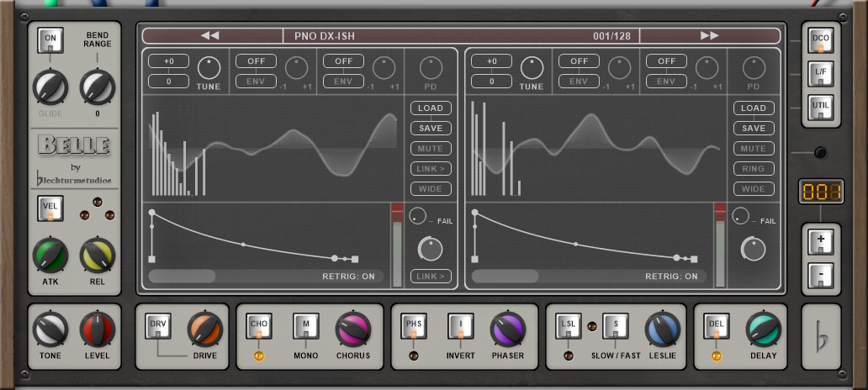Click the pink CHORUS knob

point(352,329)
